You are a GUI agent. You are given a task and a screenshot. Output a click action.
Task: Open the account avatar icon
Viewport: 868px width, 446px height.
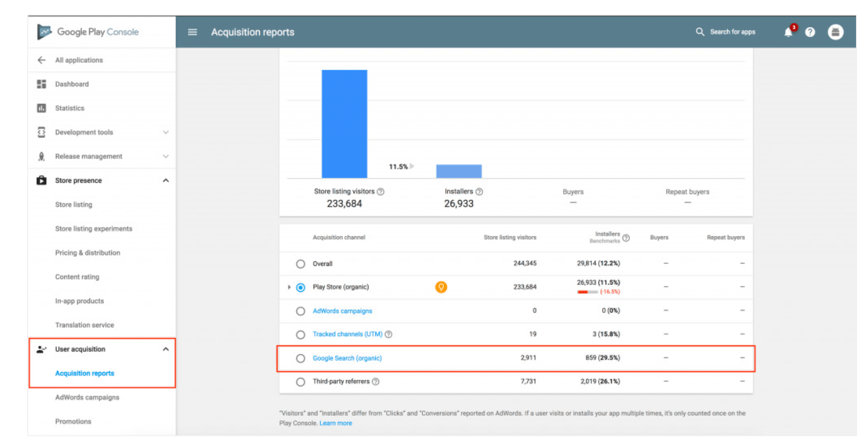836,32
